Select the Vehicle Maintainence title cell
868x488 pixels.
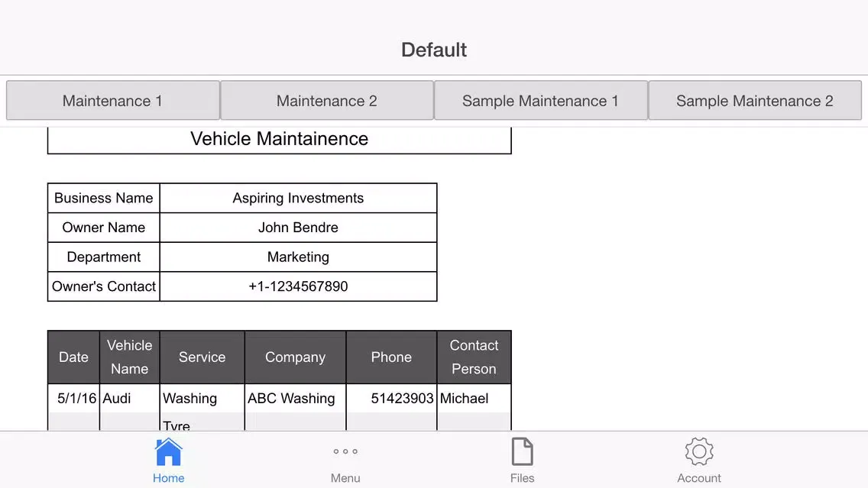point(280,140)
